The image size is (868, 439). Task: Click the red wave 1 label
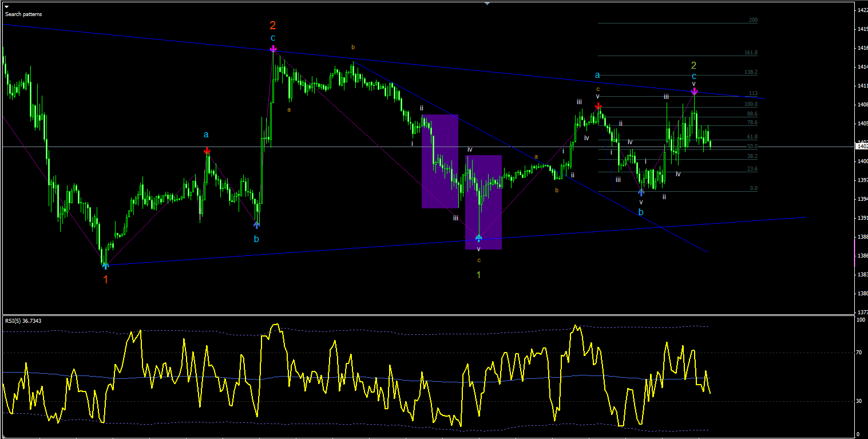[x=105, y=280]
